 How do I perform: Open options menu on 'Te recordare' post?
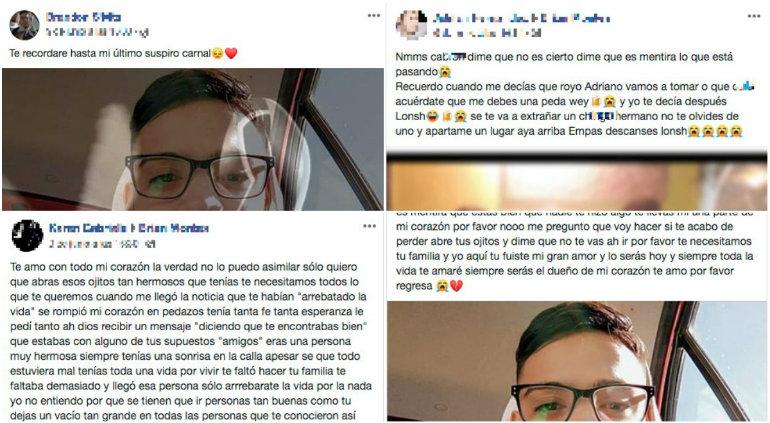(x=374, y=16)
